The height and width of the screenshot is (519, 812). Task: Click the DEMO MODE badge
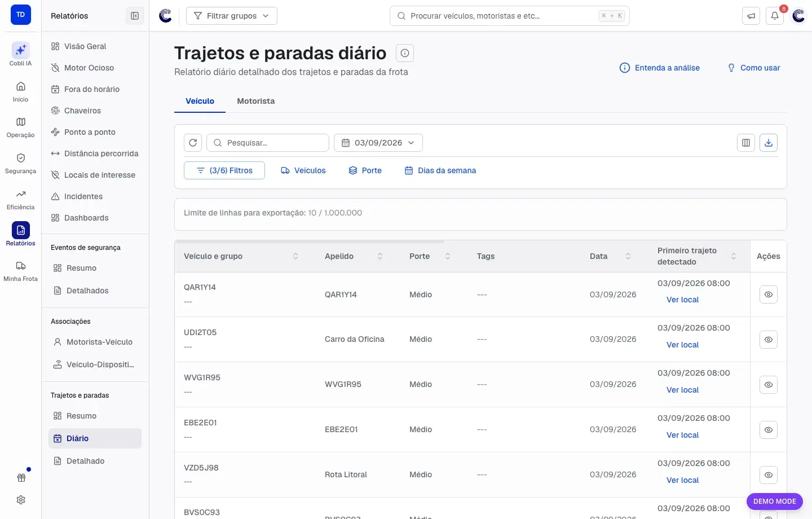[x=775, y=502]
